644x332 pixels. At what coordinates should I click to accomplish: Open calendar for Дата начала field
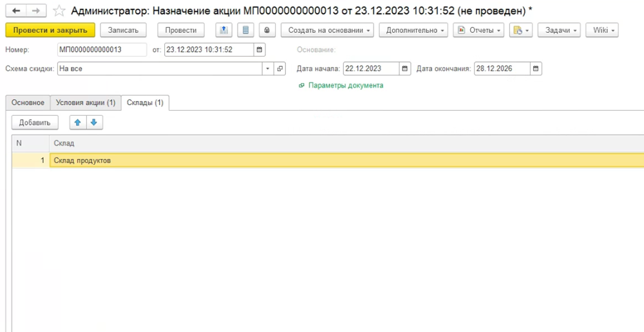pyautogui.click(x=405, y=69)
